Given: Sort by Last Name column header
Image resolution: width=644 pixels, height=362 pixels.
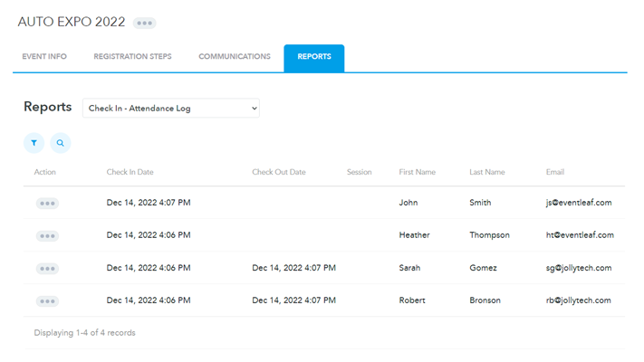Looking at the screenshot, I should coord(487,172).
